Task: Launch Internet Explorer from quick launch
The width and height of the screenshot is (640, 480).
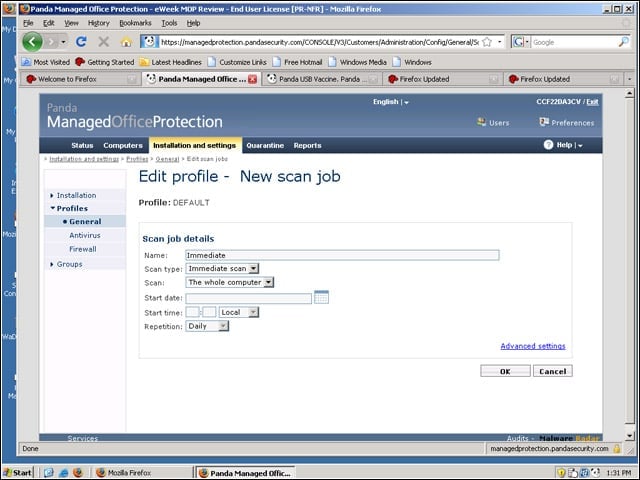Action: (x=63, y=473)
